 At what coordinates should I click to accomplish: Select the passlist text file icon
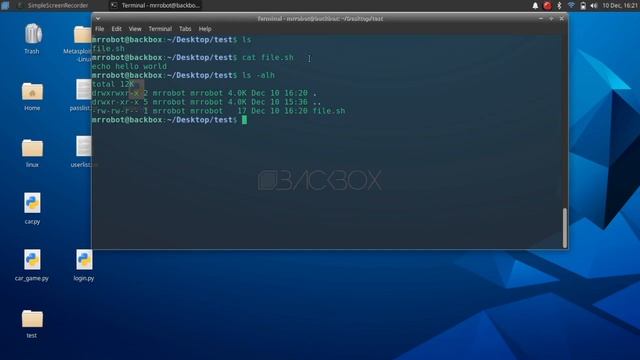coord(84,90)
